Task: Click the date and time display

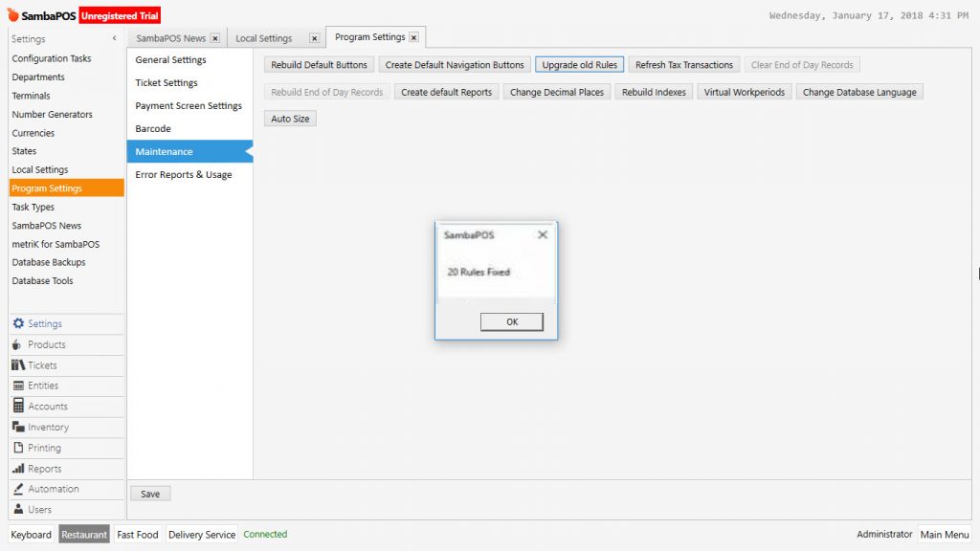Action: coord(869,15)
